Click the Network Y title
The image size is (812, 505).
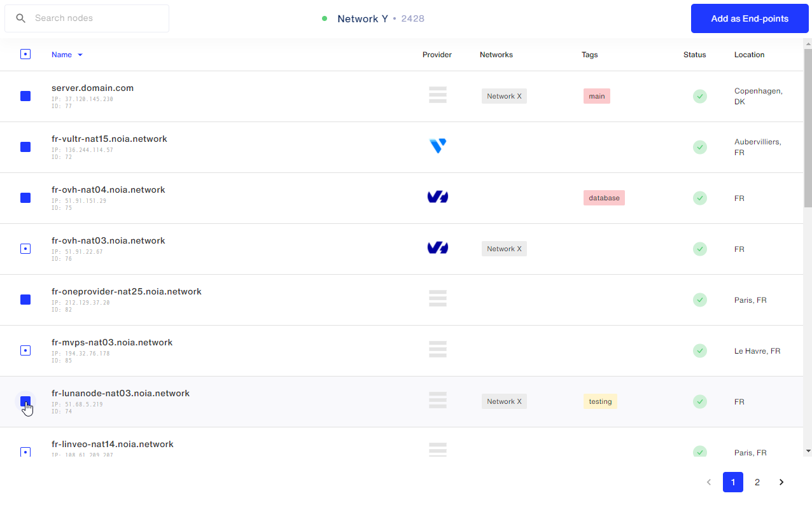[x=363, y=18]
